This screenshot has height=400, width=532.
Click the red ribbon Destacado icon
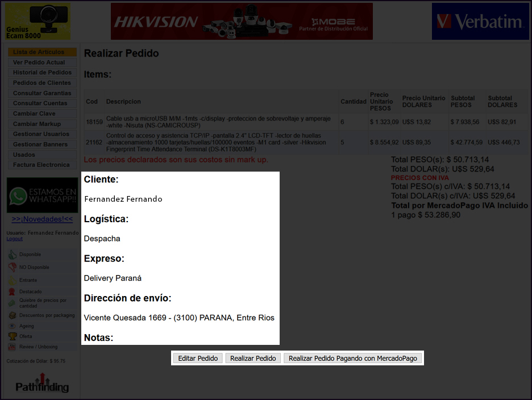pos(13,291)
